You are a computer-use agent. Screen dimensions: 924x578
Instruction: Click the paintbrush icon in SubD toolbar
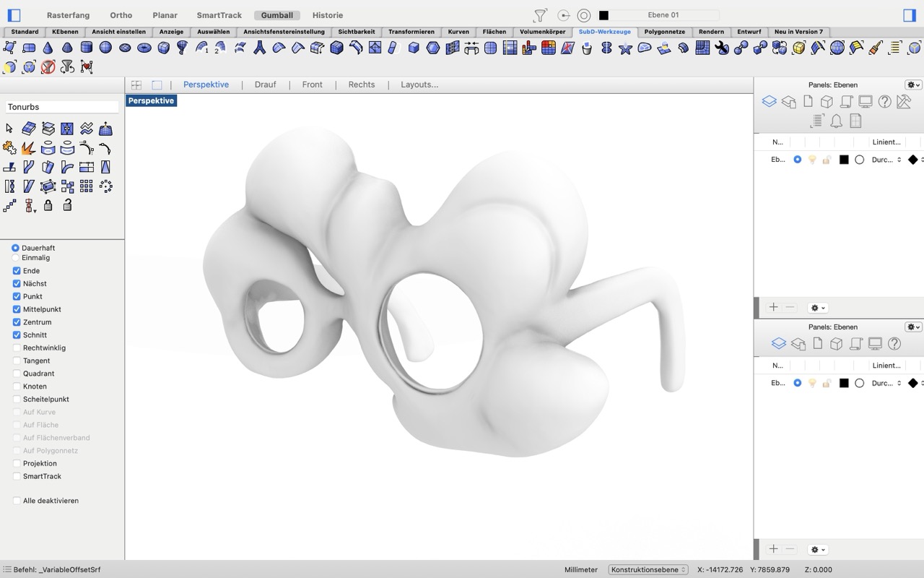pyautogui.click(x=876, y=48)
